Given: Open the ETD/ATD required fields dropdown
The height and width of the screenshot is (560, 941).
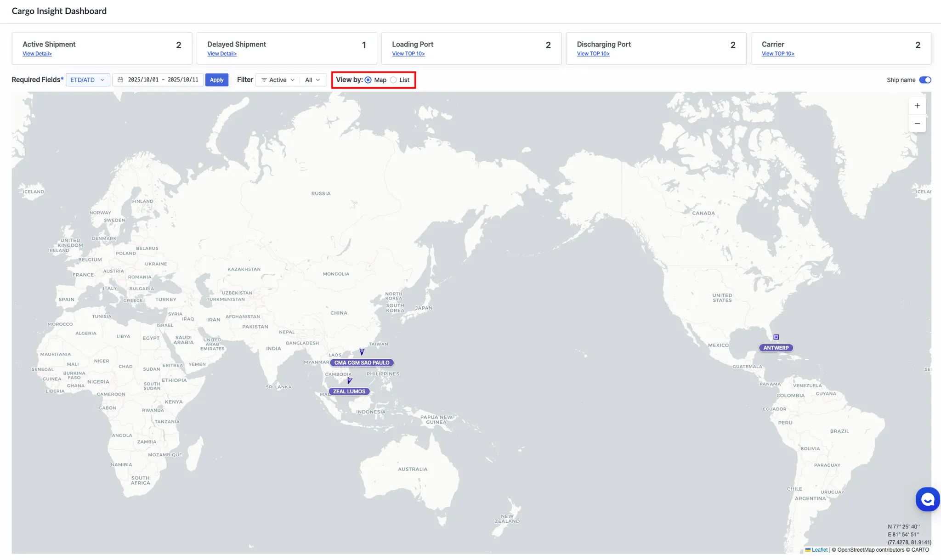Looking at the screenshot, I should click(88, 80).
